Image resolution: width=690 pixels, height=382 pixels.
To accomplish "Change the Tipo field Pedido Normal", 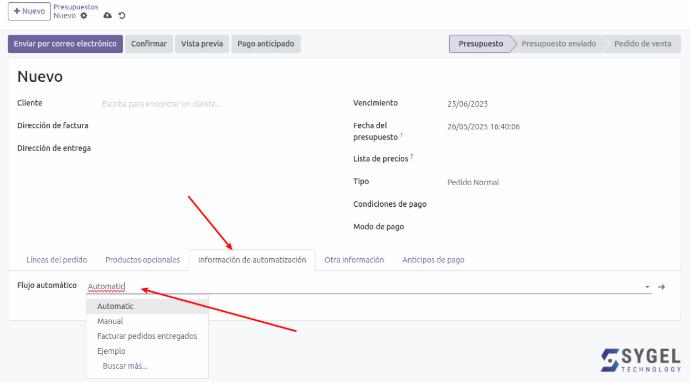I will coord(473,182).
